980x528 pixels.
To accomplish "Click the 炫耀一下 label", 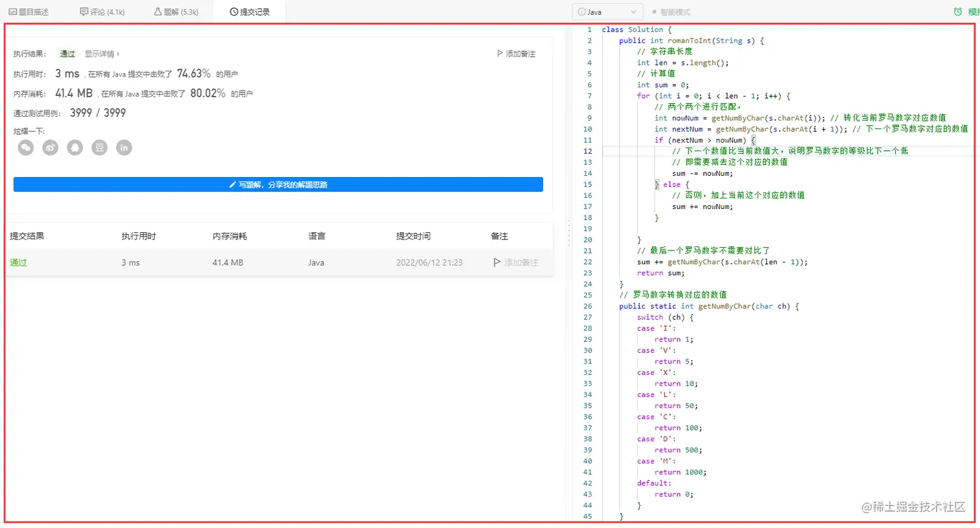I will click(x=29, y=131).
